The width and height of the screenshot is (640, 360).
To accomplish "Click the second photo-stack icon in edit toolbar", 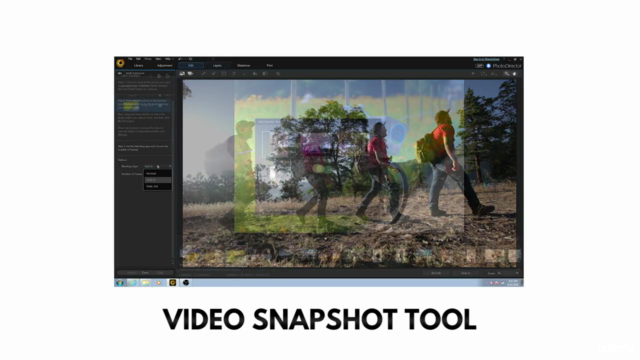I will [x=190, y=74].
